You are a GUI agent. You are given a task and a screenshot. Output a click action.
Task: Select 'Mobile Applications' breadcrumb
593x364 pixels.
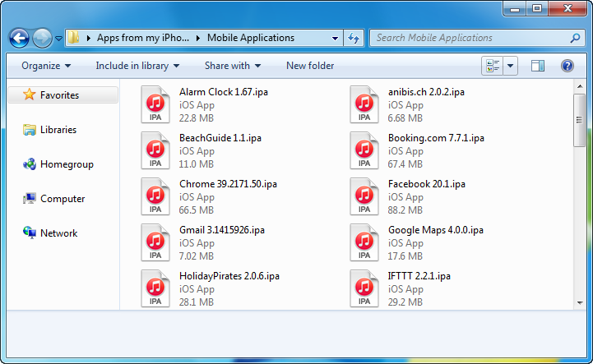coord(251,38)
